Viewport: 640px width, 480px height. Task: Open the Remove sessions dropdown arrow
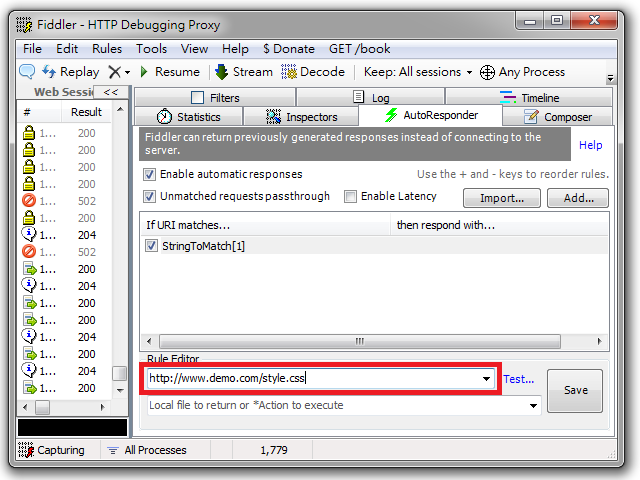point(127,73)
